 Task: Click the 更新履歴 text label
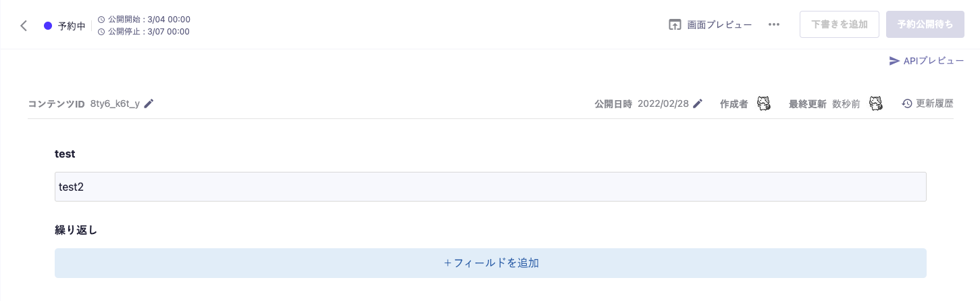(x=934, y=104)
